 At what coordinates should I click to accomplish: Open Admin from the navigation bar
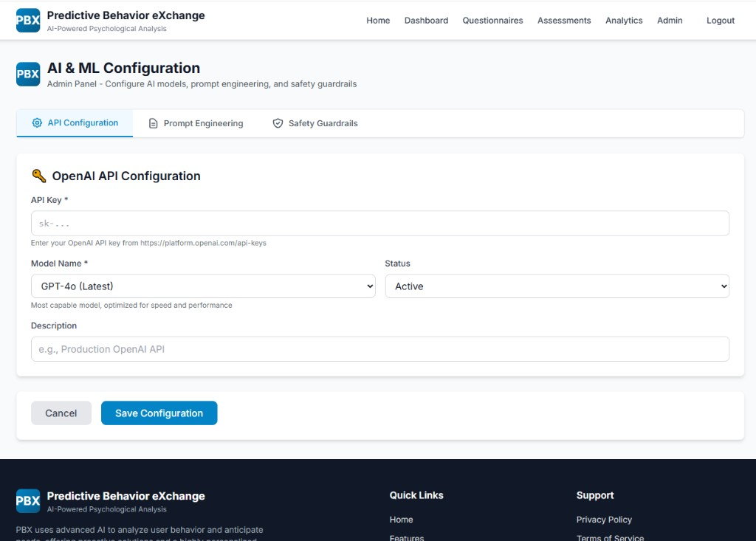(670, 20)
